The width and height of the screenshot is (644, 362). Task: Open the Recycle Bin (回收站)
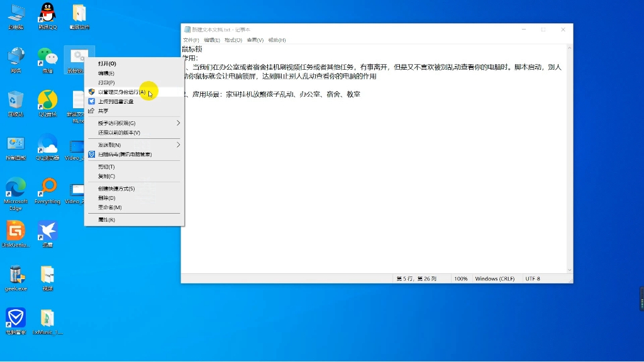coord(16,101)
